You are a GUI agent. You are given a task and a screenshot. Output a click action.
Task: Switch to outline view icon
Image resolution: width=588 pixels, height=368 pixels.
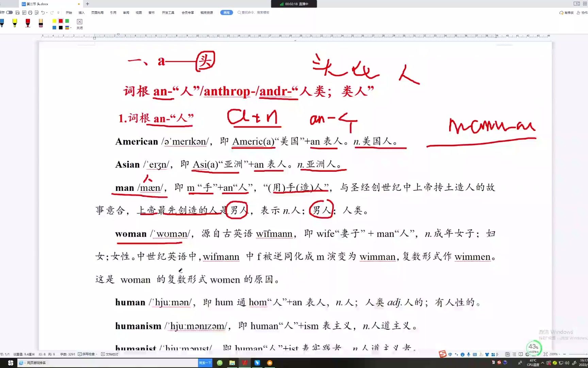tap(514, 354)
